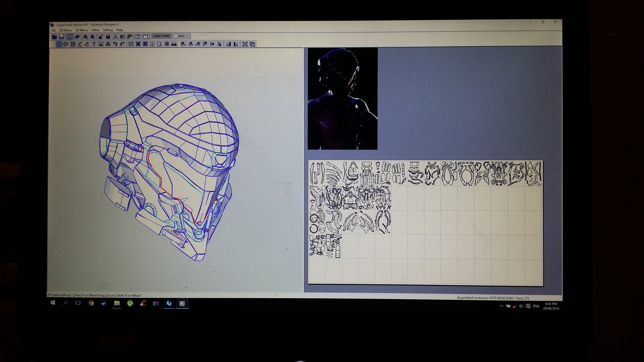
Task: Expand the system tray hidden icons chevron
Action: (502, 306)
